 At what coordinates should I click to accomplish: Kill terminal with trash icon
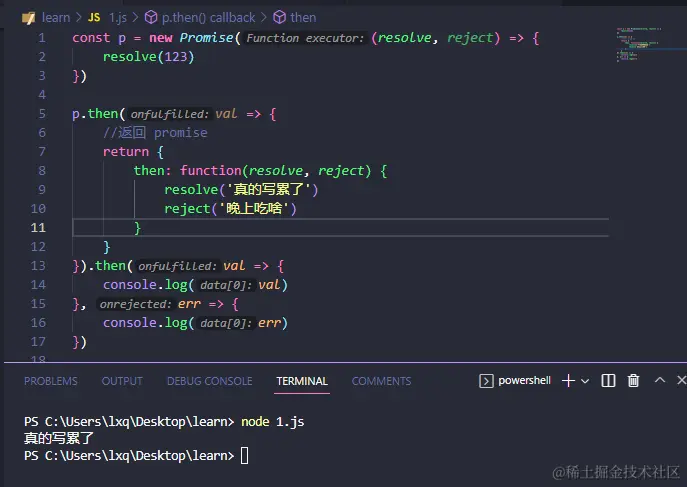(x=633, y=381)
